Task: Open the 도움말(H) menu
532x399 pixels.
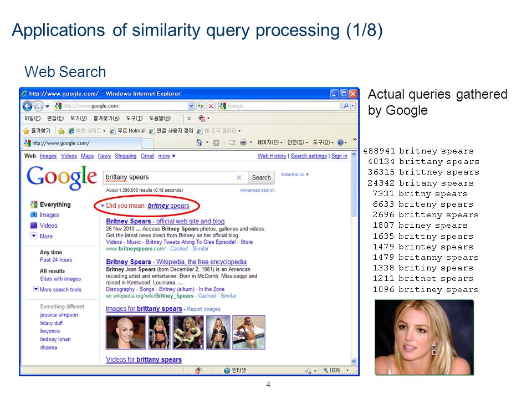Action: click(x=160, y=119)
